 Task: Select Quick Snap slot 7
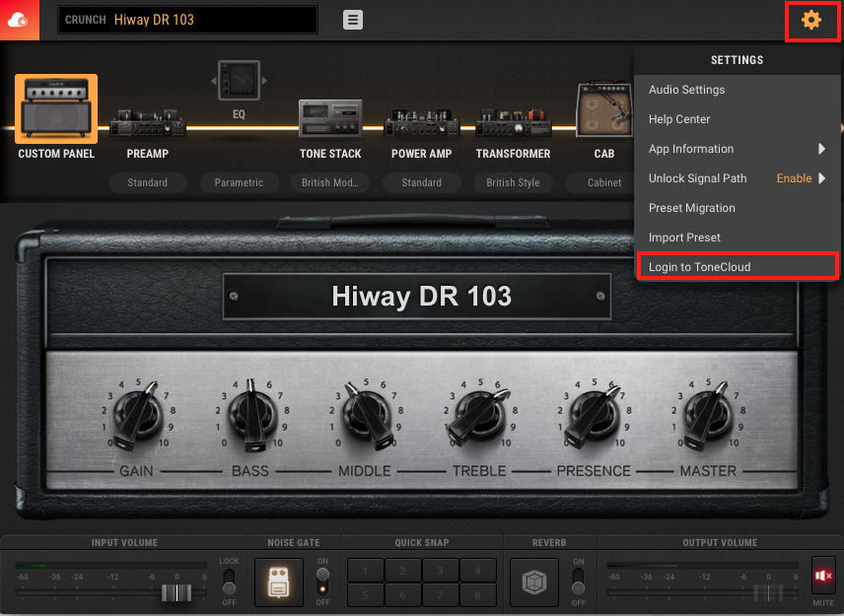[x=441, y=595]
